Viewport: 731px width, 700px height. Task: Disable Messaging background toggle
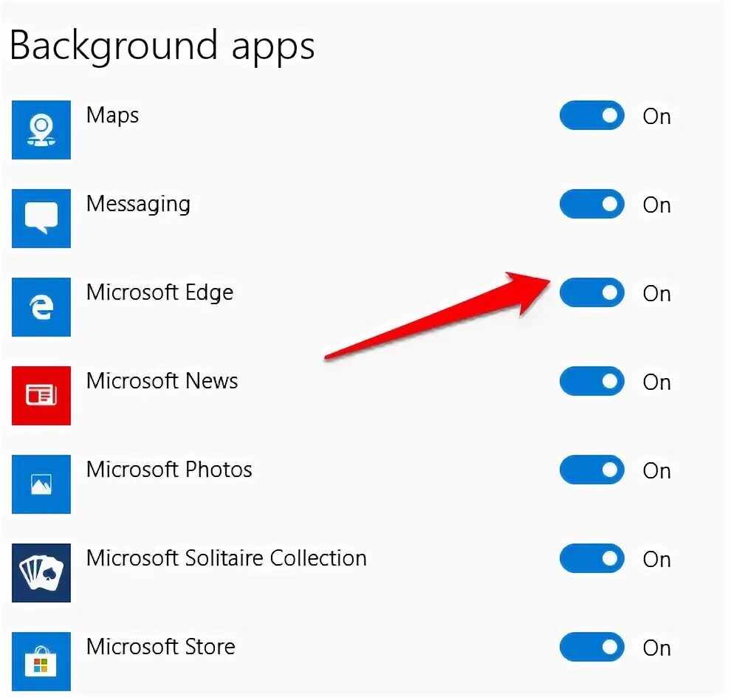591,204
